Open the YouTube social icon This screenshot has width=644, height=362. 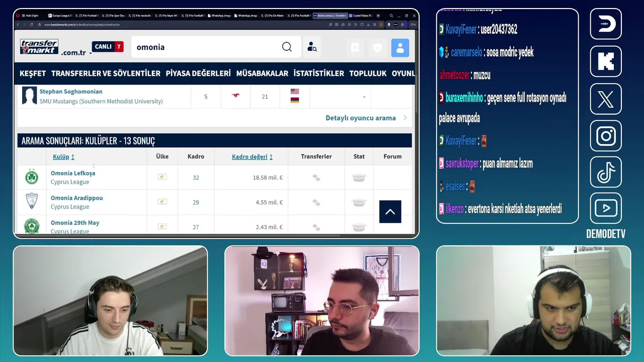click(606, 208)
